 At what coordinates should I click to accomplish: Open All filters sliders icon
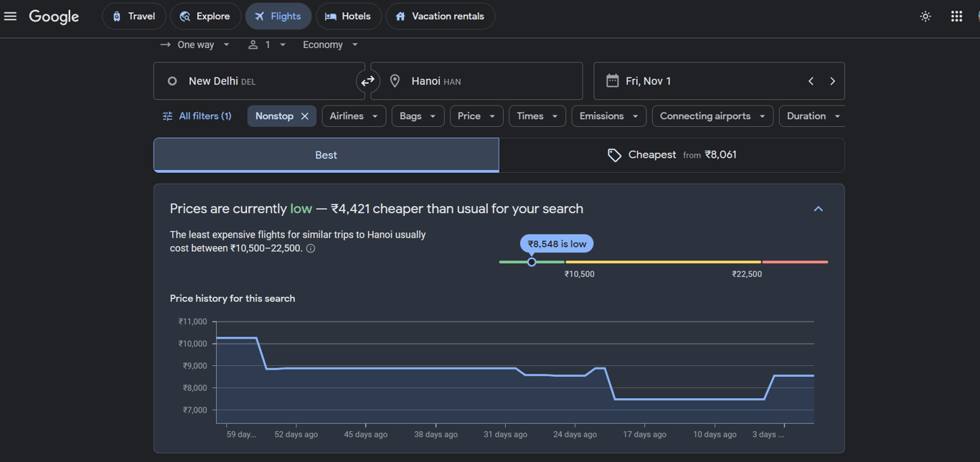tap(167, 116)
